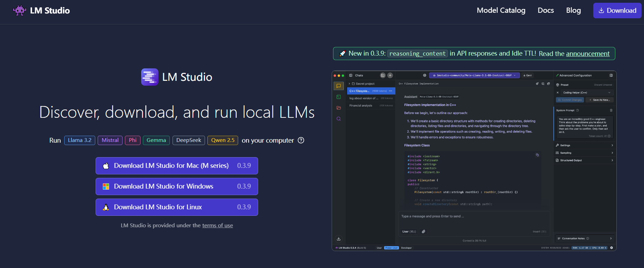
Task: Open Model Catalog in the navigation
Action: 501,10
